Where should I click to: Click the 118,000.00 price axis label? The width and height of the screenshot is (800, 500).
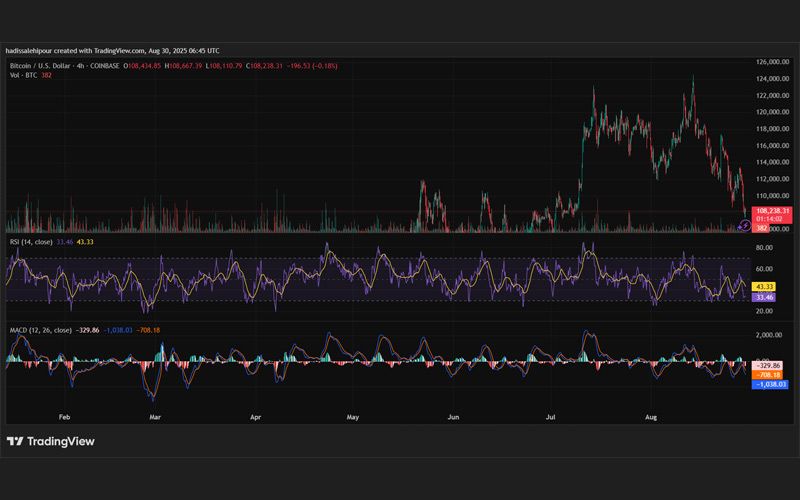pos(772,129)
